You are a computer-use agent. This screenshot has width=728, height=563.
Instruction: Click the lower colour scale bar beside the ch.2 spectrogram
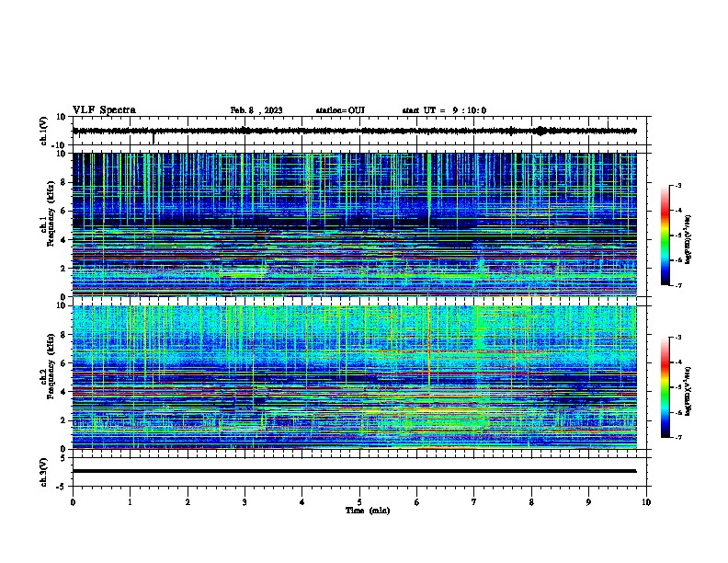665,387
